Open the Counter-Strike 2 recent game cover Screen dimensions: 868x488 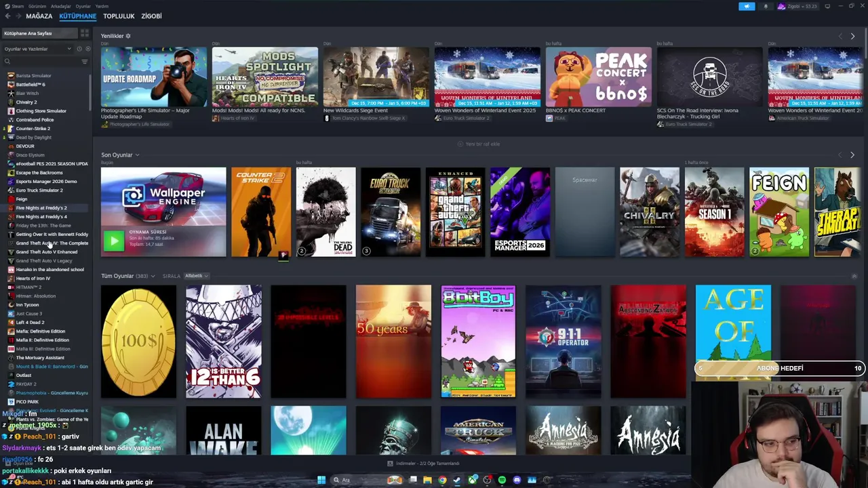pyautogui.click(x=261, y=212)
